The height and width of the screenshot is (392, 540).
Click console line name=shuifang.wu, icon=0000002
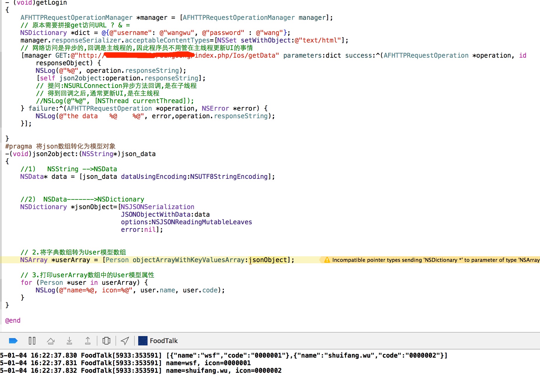[x=141, y=370]
